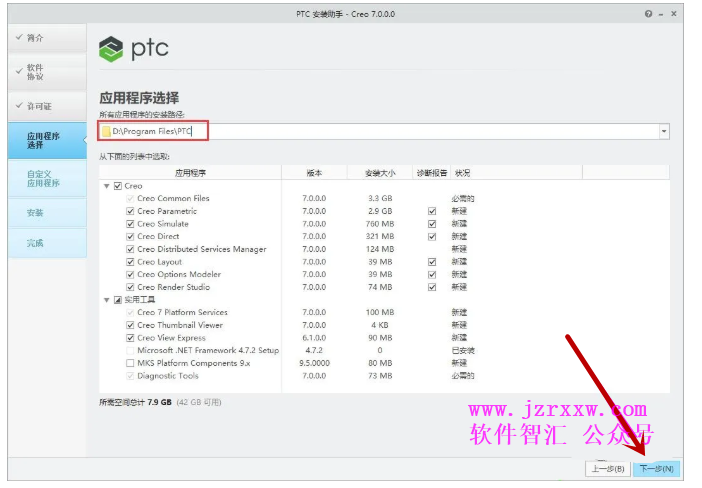Image resolution: width=702 pixels, height=488 pixels.
Task: Uncheck Creo Render Studio
Action: (x=130, y=287)
